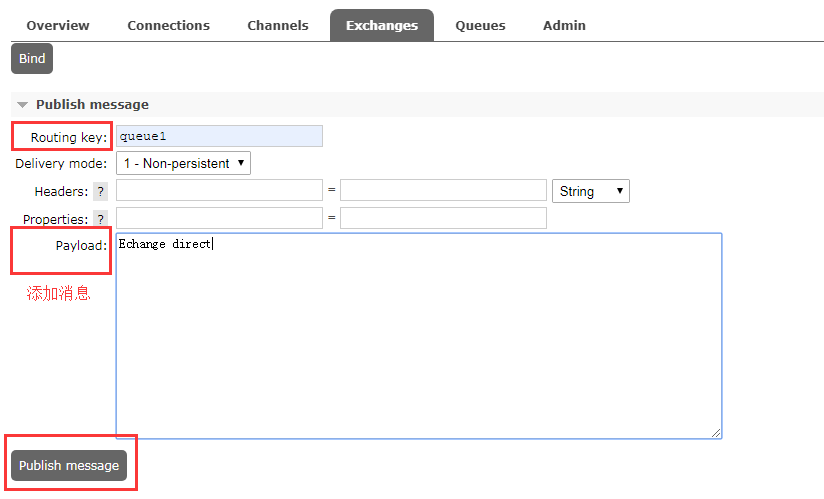Viewport: 824px width, 499px height.
Task: Focus the Routing key input field
Action: [x=219, y=136]
